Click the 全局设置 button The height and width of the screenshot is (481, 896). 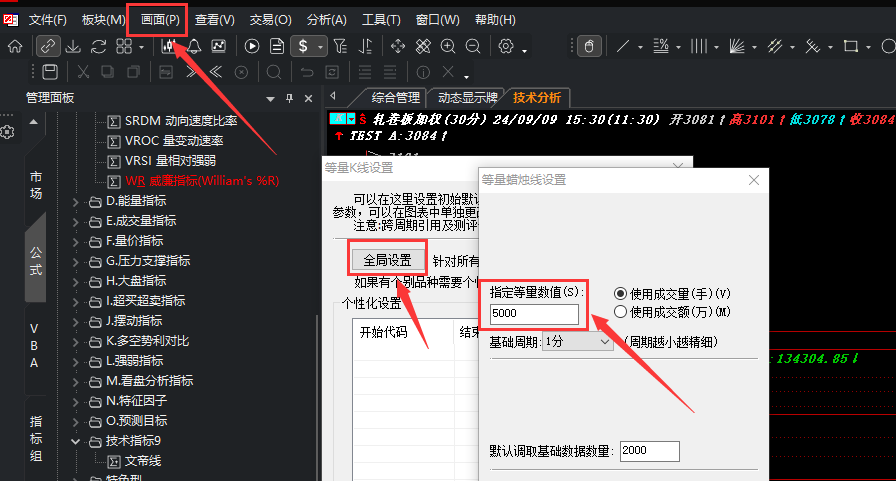[x=387, y=260]
